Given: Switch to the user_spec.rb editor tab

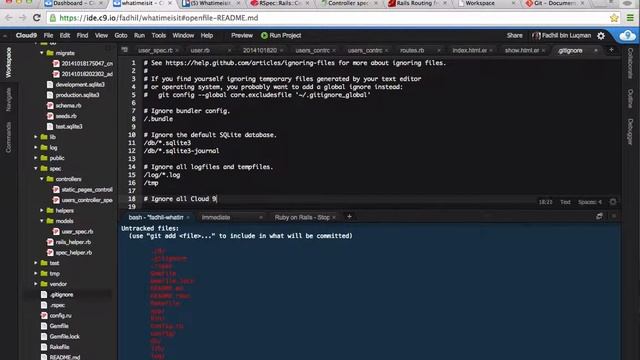Looking at the screenshot, I should pyautogui.click(x=155, y=50).
